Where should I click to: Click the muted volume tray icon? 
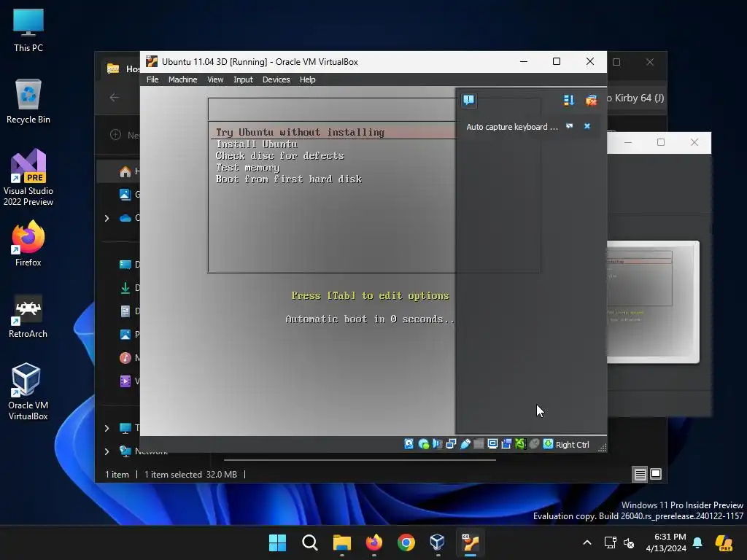pyautogui.click(x=629, y=542)
